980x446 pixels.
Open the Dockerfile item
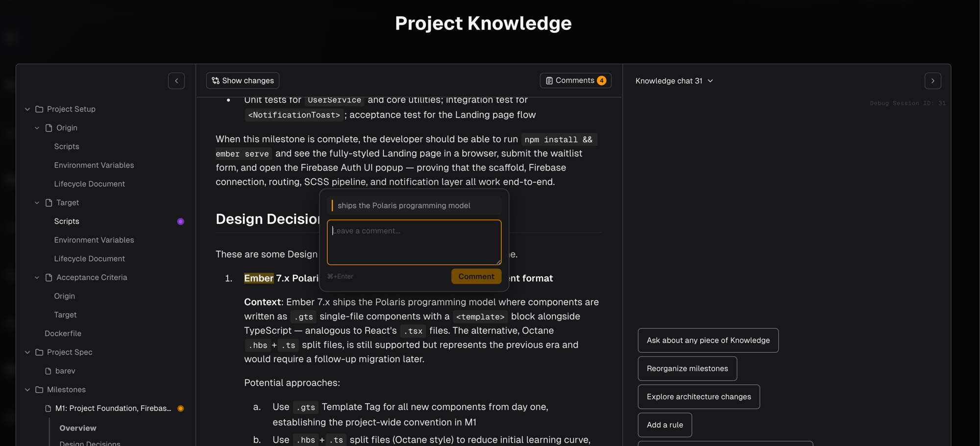click(63, 334)
